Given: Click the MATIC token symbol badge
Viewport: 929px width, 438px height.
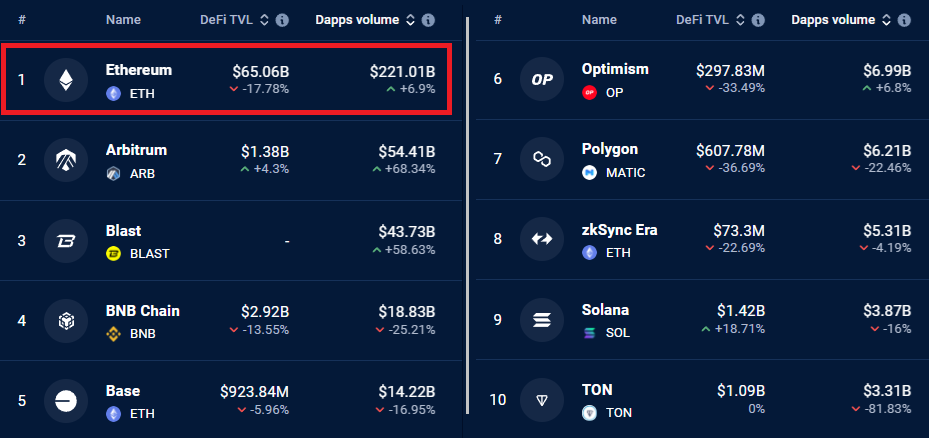Looking at the screenshot, I should click(614, 173).
